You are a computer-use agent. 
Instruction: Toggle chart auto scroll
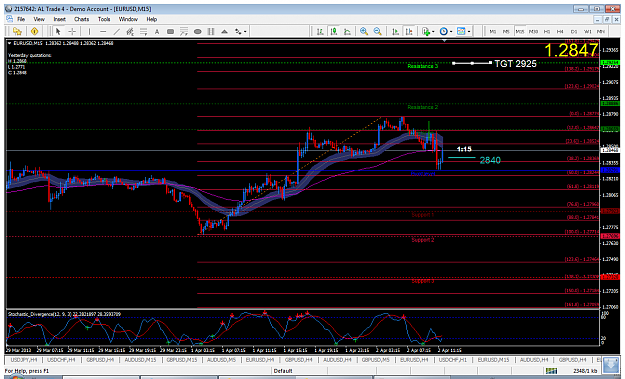[x=395, y=31]
